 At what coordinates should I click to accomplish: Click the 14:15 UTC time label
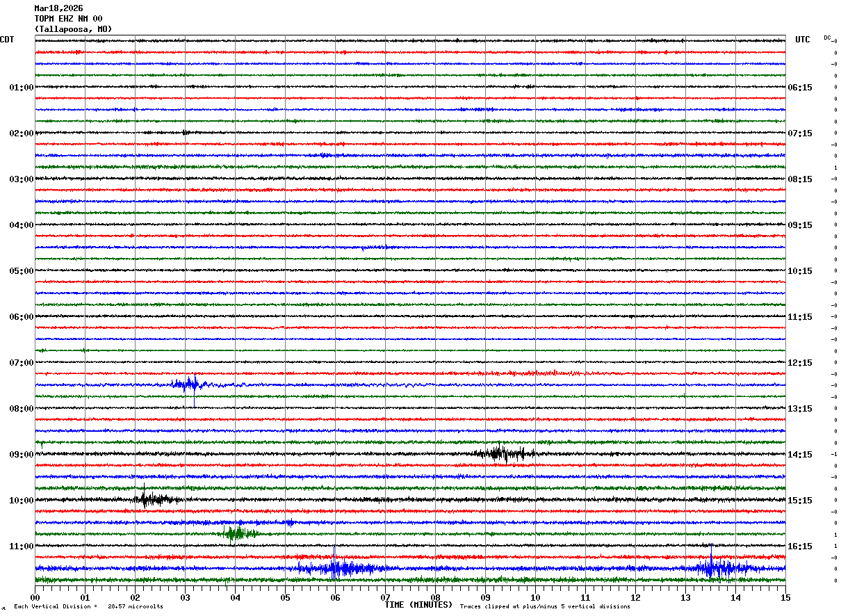800,455
